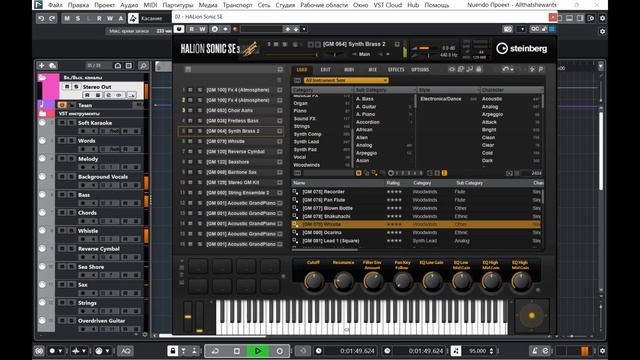Toggle plugin Read R automation button
Viewport: 640px width, 360px height.
tap(191, 29)
